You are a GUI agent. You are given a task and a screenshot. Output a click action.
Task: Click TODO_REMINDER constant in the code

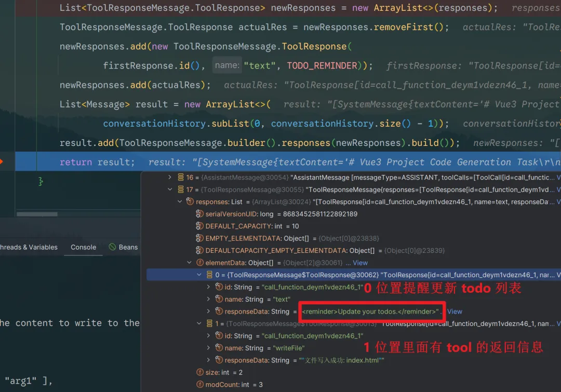(x=322, y=65)
